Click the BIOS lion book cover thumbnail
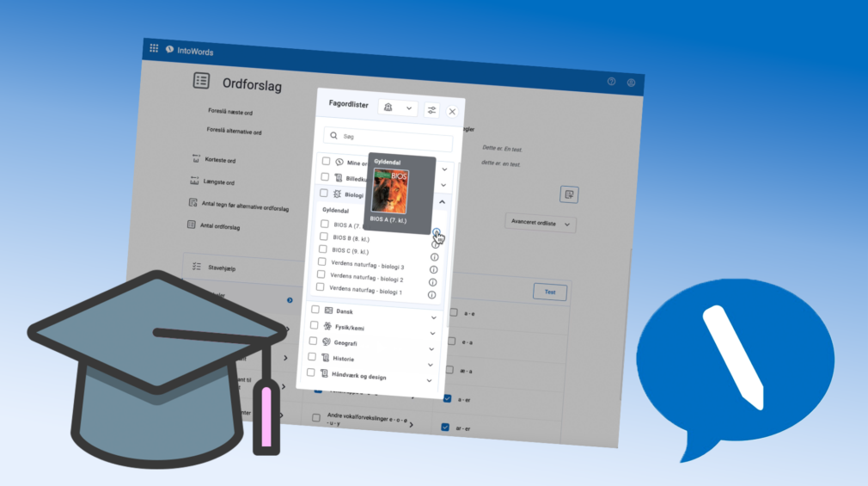The width and height of the screenshot is (868, 486). coord(389,191)
